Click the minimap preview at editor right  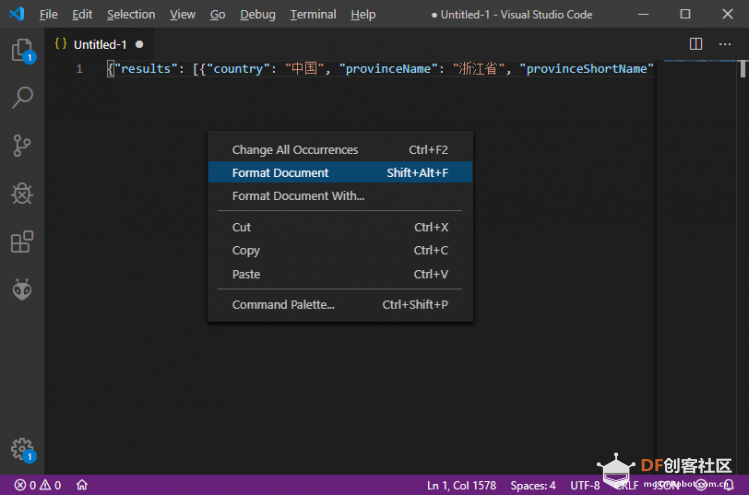coord(699,61)
